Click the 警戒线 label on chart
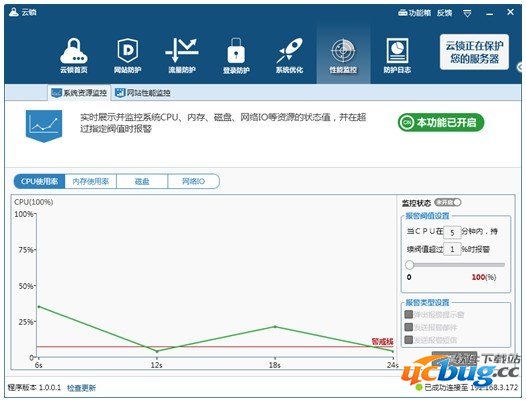 [x=382, y=342]
